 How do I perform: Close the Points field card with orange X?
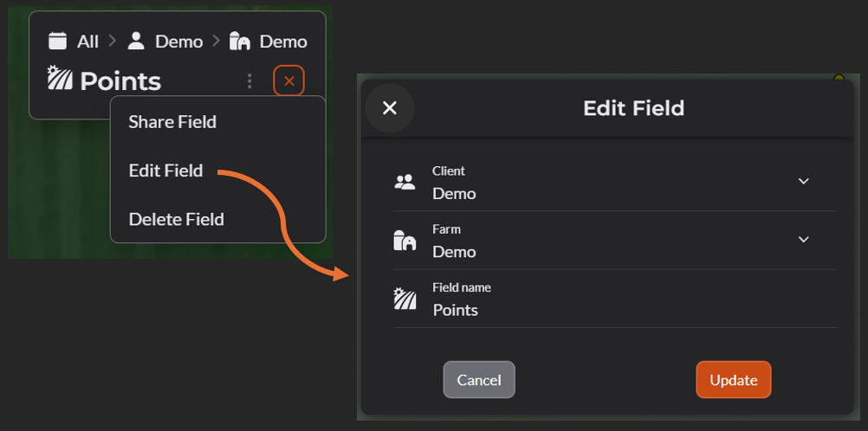click(x=289, y=81)
